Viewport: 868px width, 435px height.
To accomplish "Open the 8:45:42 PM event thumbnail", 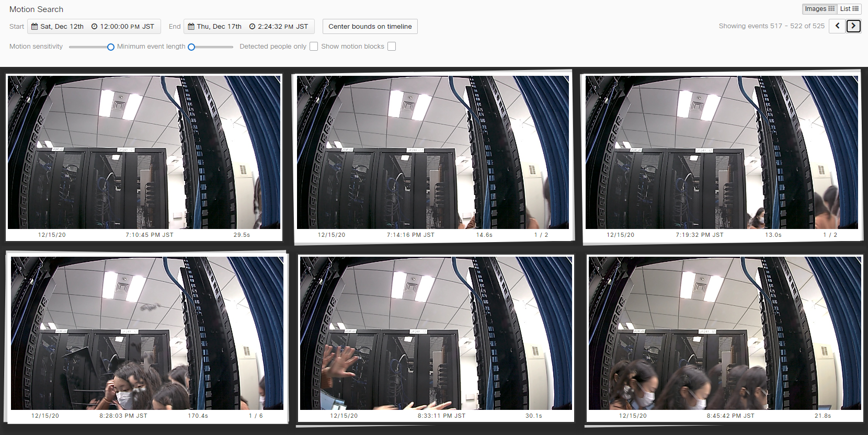I will click(x=725, y=333).
